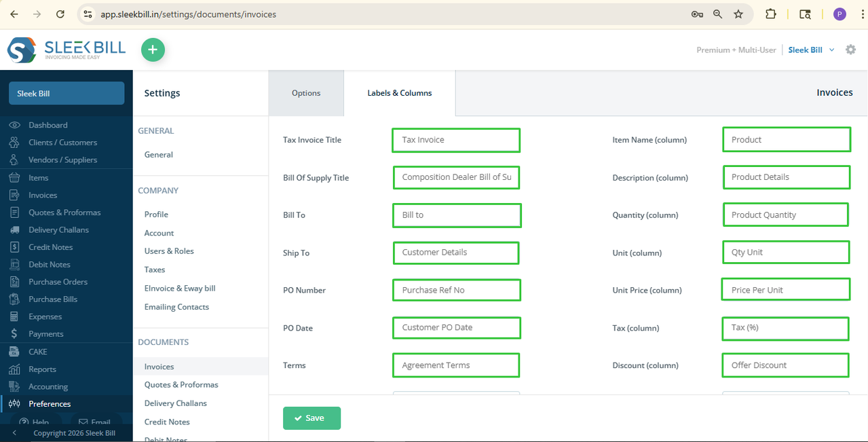Bookmark this page with the star icon

(738, 14)
